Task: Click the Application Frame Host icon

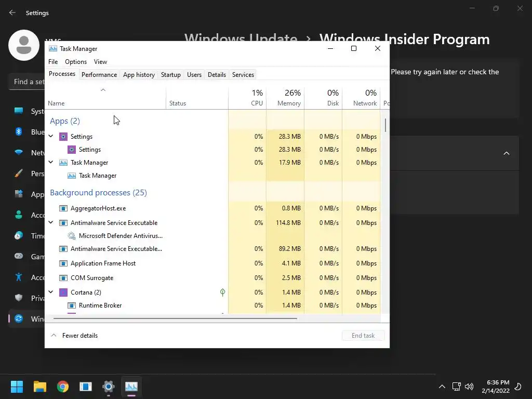Action: [x=63, y=263]
